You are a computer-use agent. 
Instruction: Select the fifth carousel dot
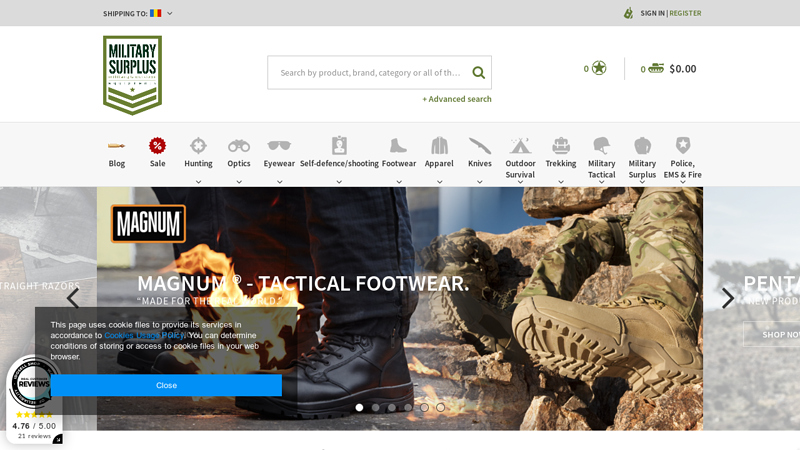click(424, 407)
